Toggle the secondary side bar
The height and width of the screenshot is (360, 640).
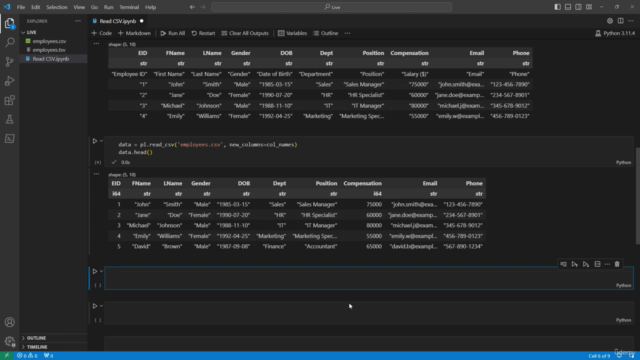[578, 7]
